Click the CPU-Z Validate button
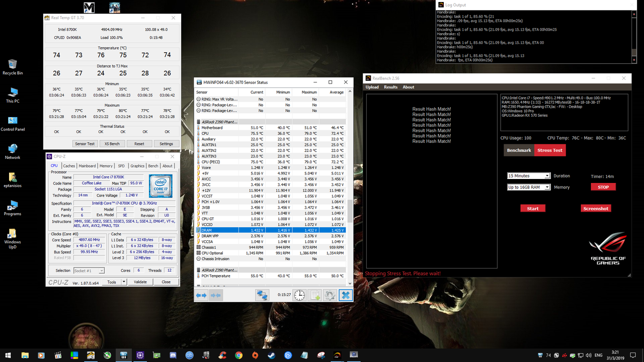Screen dimensions: 644x362 tap(140, 282)
